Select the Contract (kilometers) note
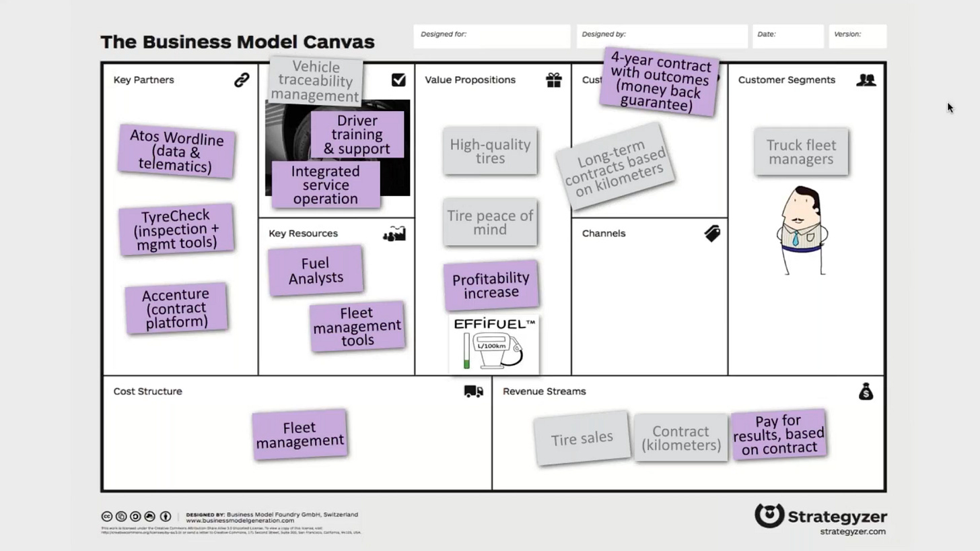Viewport: 980px width, 551px height. [680, 438]
